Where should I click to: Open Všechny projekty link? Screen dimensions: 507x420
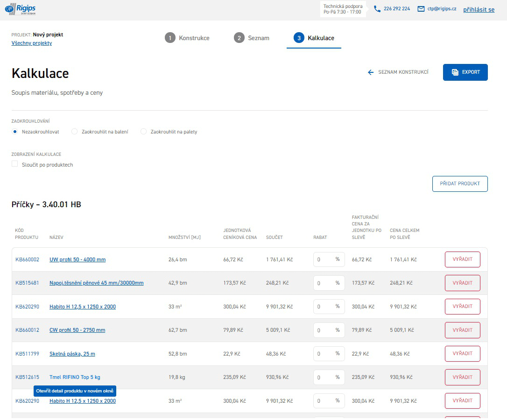[x=32, y=43]
